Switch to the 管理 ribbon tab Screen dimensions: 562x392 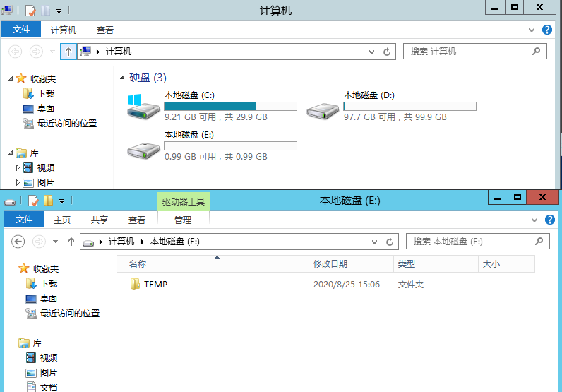point(183,220)
